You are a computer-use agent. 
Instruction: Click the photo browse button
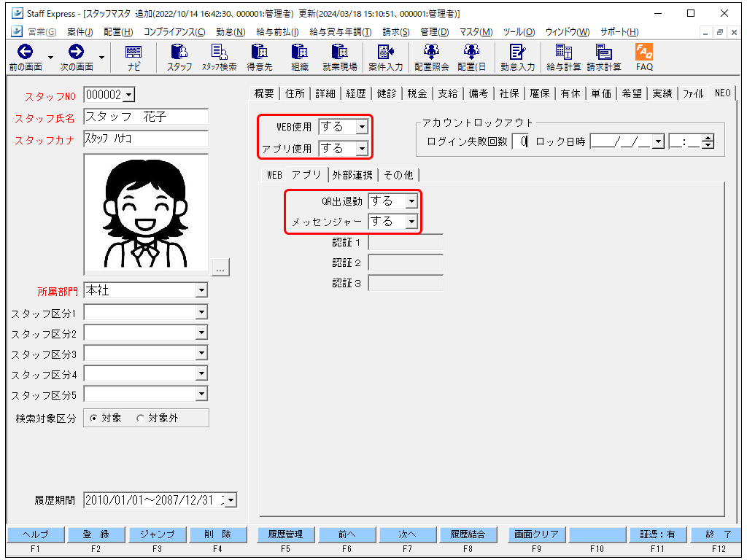tap(220, 267)
